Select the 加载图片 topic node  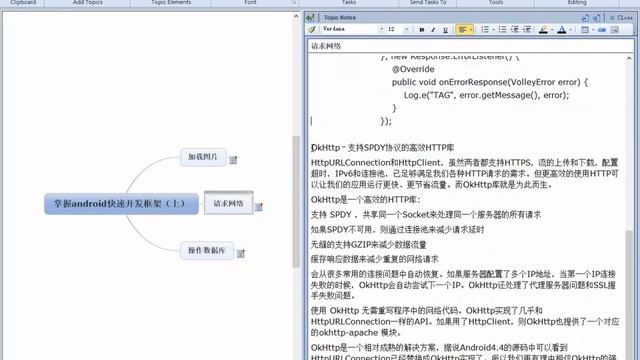[x=203, y=157]
